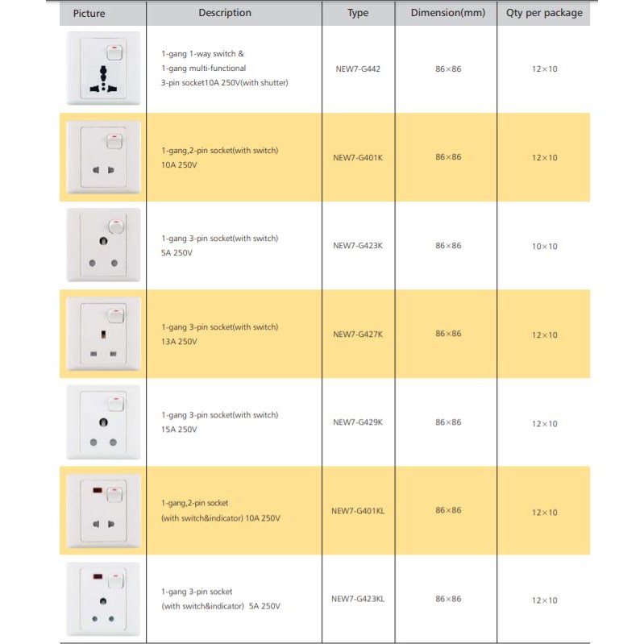644x644 pixels.
Task: Click the Dimension(mm) column header
Action: [x=447, y=13]
